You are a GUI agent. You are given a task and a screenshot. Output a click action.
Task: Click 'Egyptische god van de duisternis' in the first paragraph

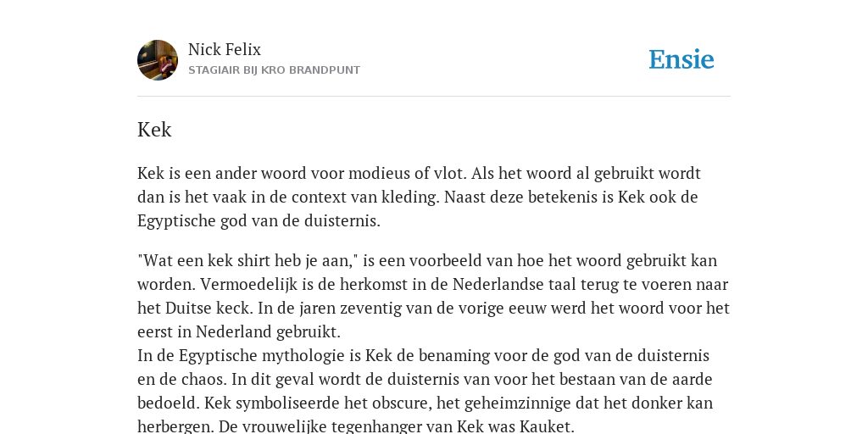click(259, 221)
